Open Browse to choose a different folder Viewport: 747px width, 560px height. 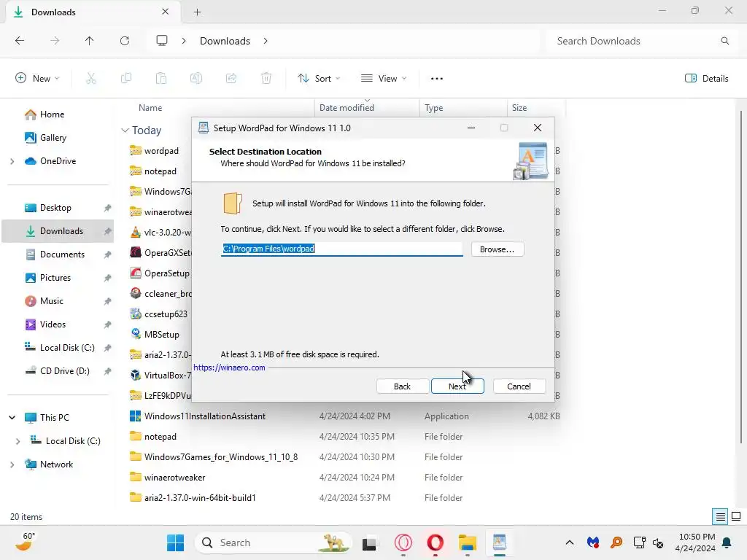coord(497,249)
